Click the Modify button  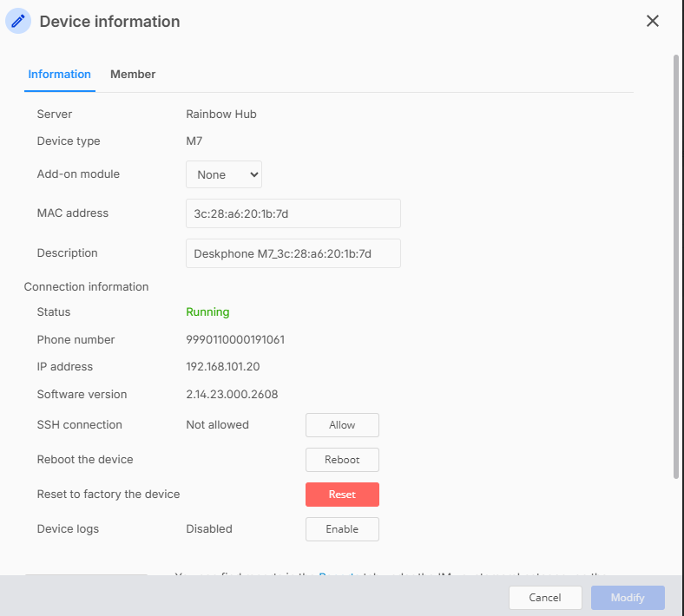pos(628,598)
